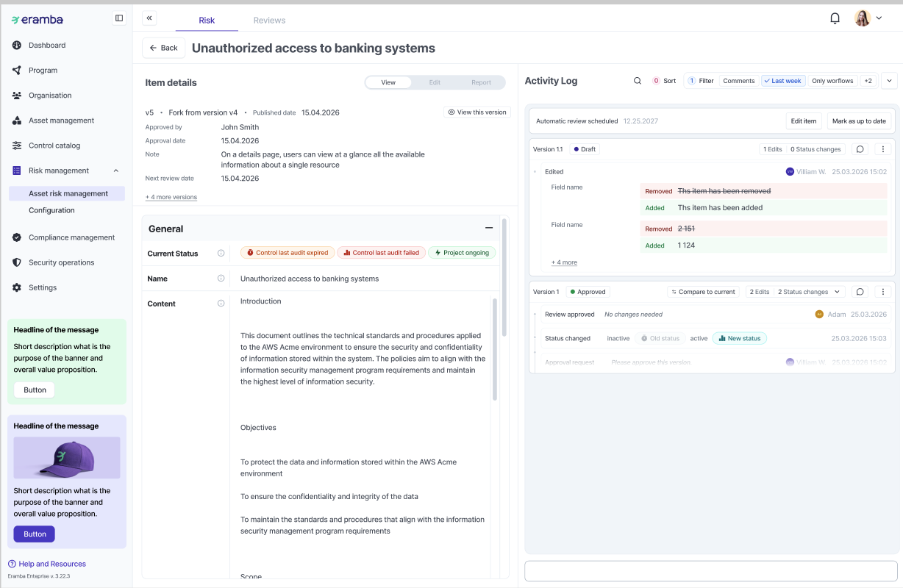The width and height of the screenshot is (903, 588).
Task: Click the info icon next to Current Status
Action: click(x=221, y=254)
